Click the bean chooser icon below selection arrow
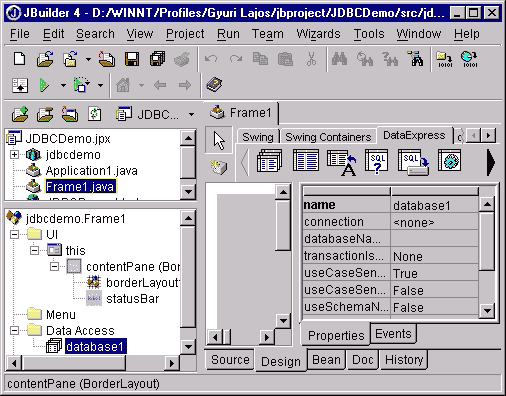Image resolution: width=506 pixels, height=396 pixels. tap(219, 166)
